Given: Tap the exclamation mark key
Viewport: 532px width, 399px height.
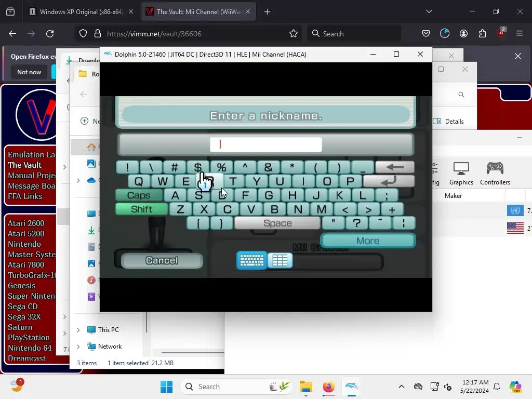Looking at the screenshot, I should pos(127,167).
